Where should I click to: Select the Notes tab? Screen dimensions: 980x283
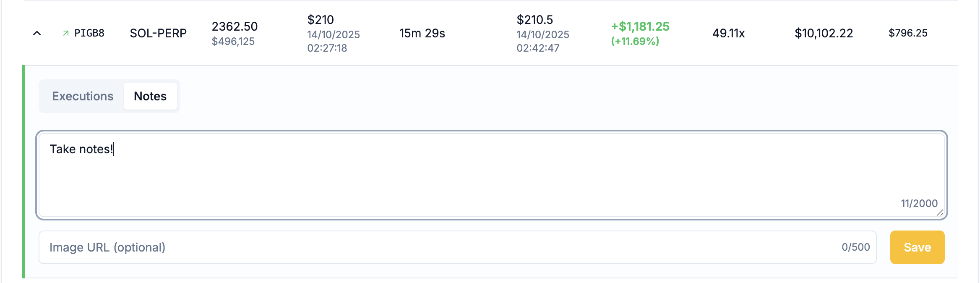[150, 96]
